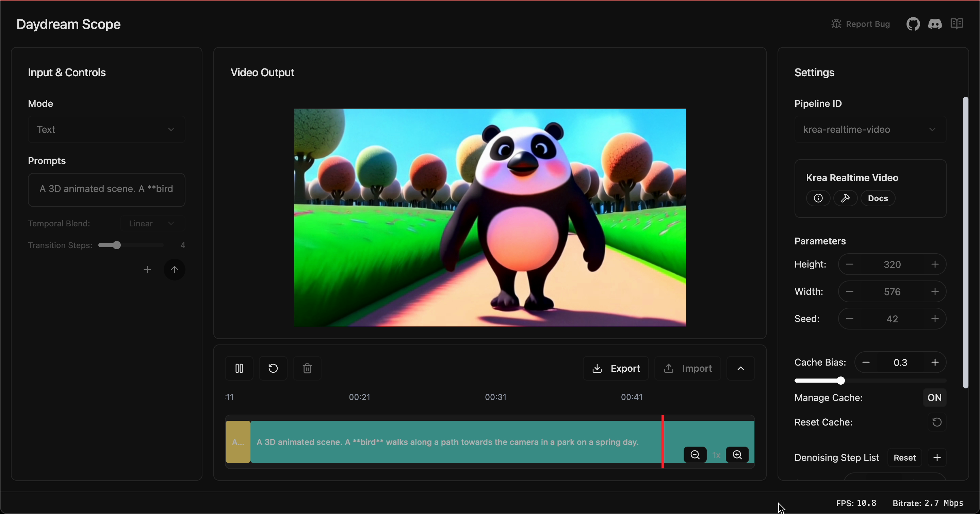Reset the cache using the circular arrow

tap(937, 422)
